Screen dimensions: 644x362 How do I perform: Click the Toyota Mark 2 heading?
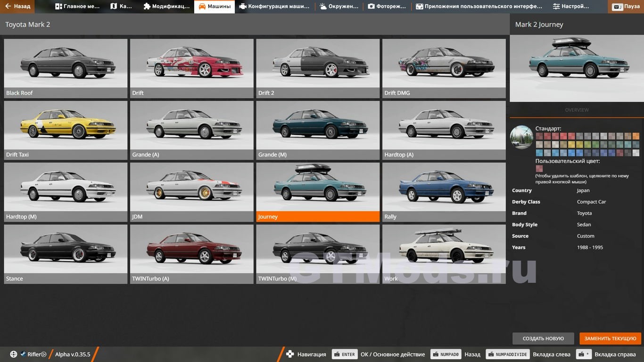28,25
